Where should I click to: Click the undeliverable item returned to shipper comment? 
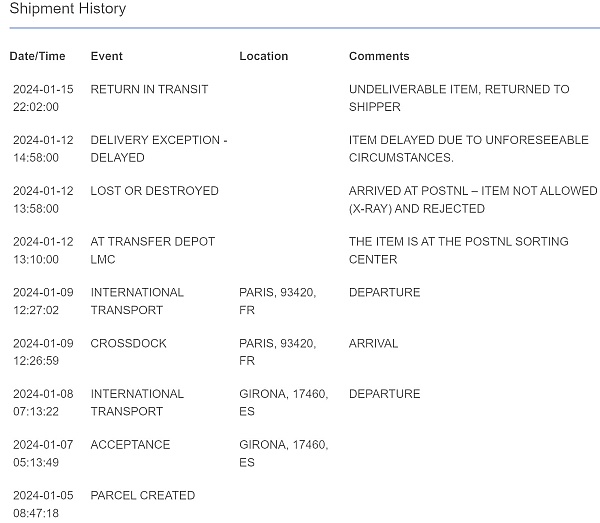(x=459, y=98)
